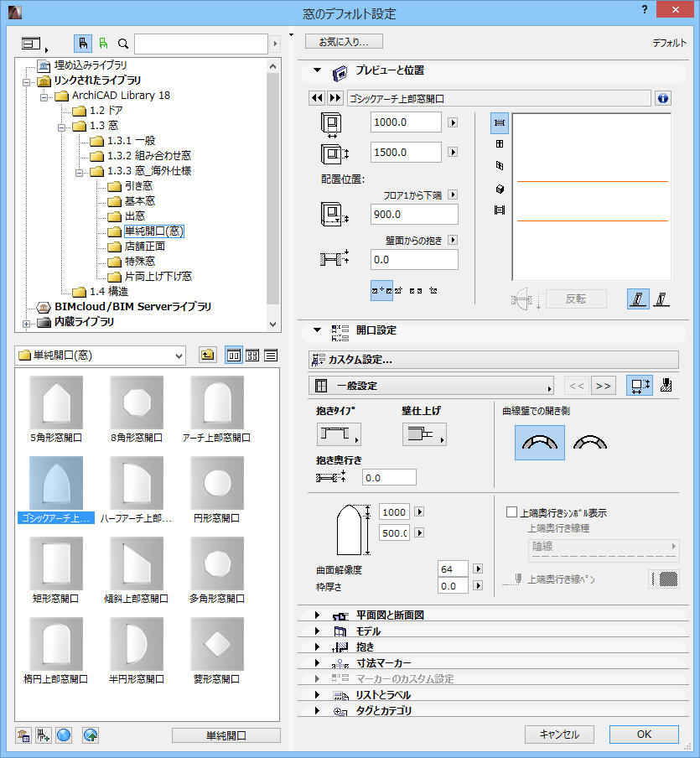Screen dimensions: 700x758
Task: Expand the リストとラベル panel
Action: [x=317, y=694]
